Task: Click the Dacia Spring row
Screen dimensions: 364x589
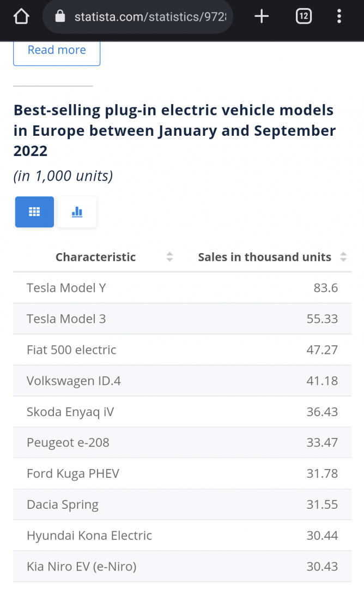Action: [x=182, y=504]
